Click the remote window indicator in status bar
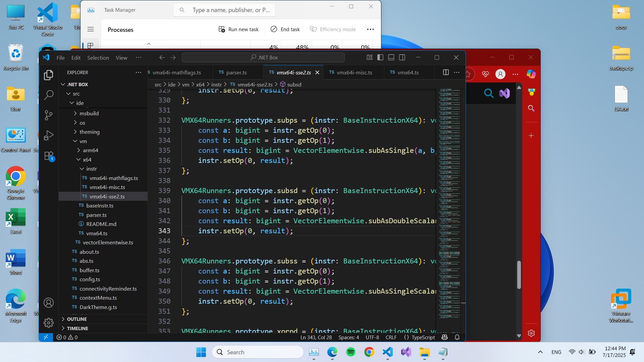Image resolution: width=644 pixels, height=362 pixels. [x=46, y=337]
